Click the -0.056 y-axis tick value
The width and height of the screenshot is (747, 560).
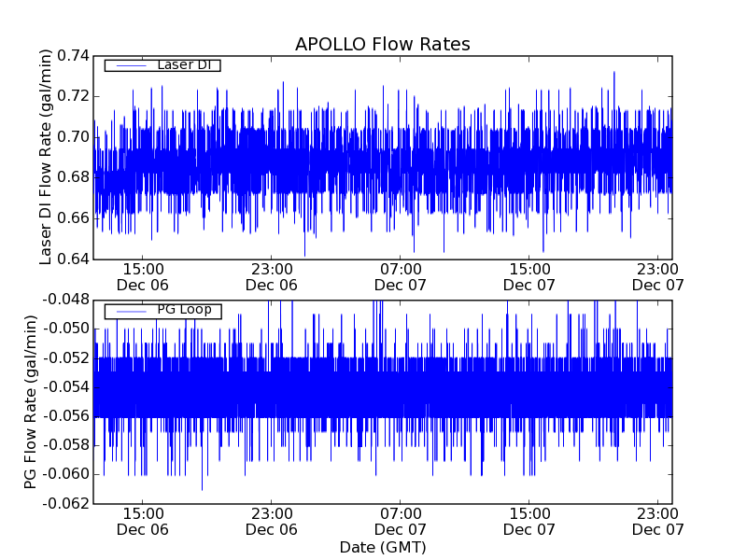(66, 416)
